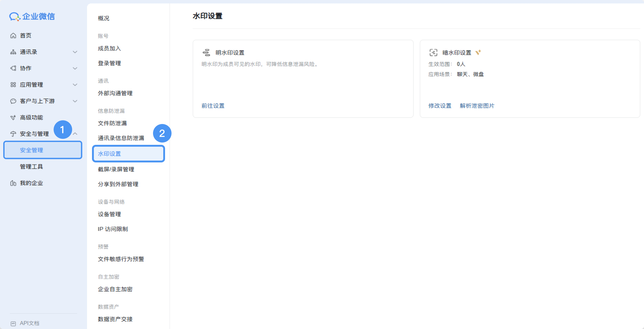
Task: Click the premium badge beside 暗水印设置
Action: [x=478, y=52]
